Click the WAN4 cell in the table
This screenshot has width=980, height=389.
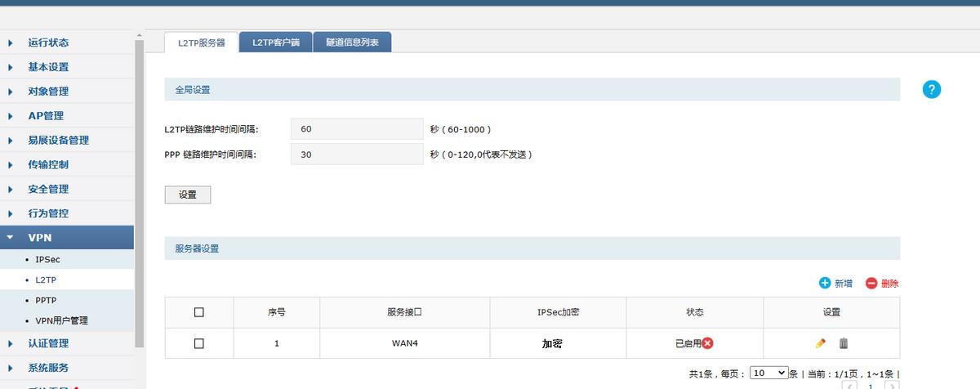pyautogui.click(x=405, y=343)
